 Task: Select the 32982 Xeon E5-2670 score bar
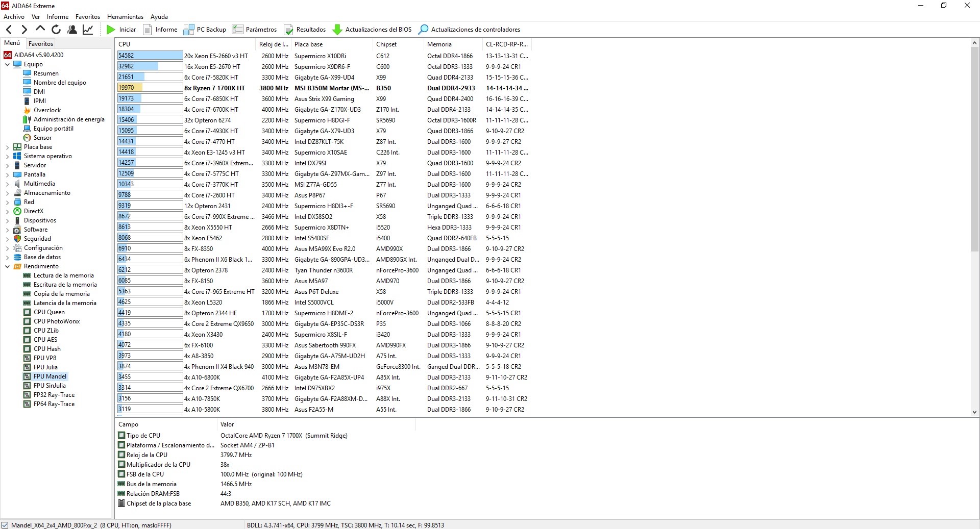pos(150,66)
